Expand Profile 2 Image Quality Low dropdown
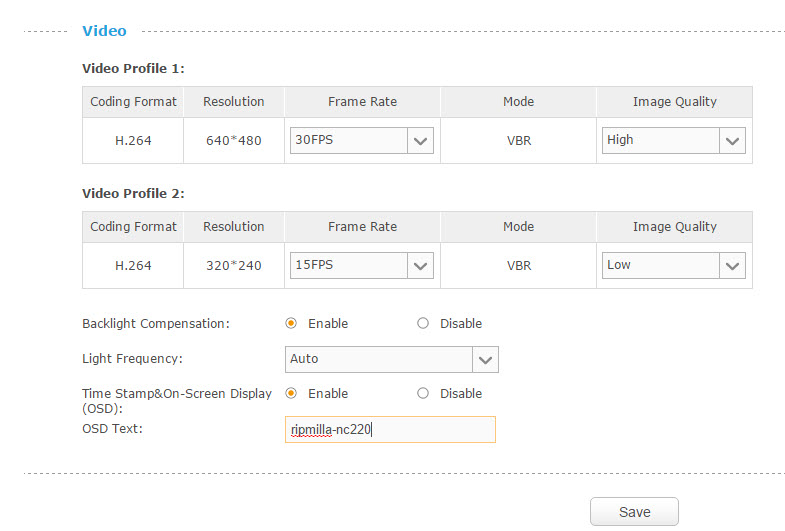The width and height of the screenshot is (785, 531). click(673, 266)
